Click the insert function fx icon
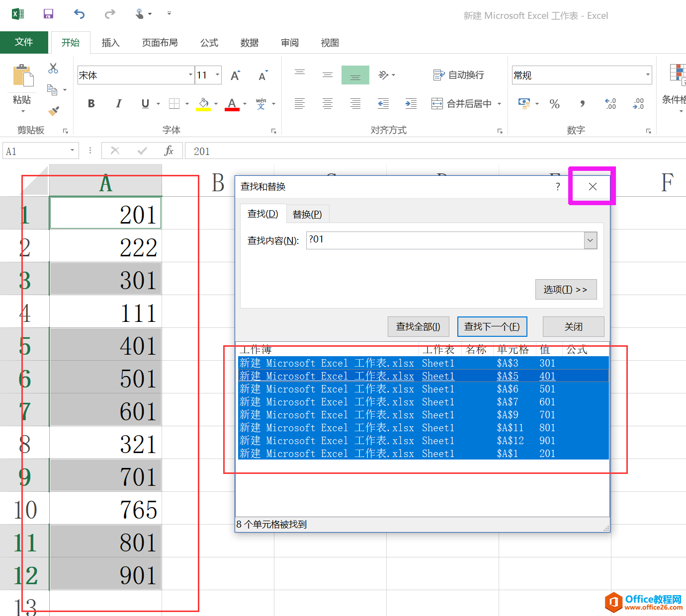 pyautogui.click(x=169, y=151)
